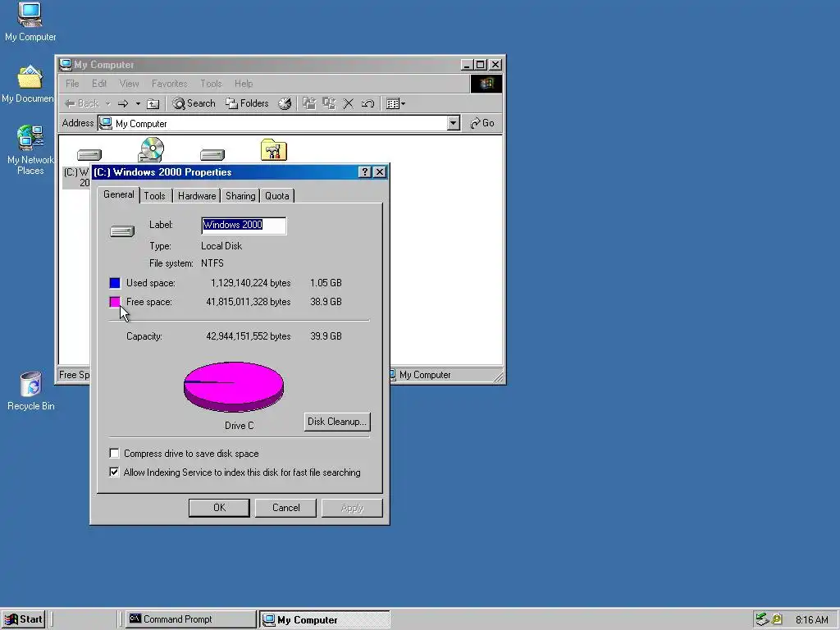The image size is (840, 630).
Task: Click the Go button beside the address bar
Action: [482, 123]
